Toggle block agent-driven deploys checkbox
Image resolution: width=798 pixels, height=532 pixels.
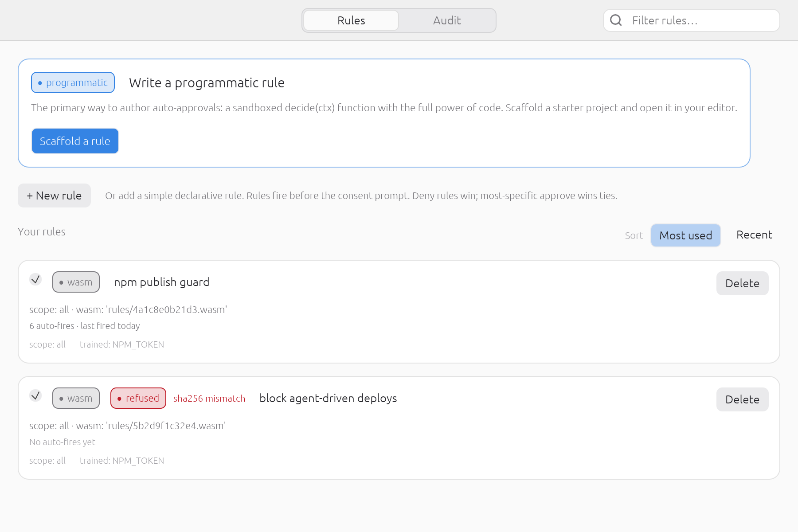pyautogui.click(x=35, y=395)
